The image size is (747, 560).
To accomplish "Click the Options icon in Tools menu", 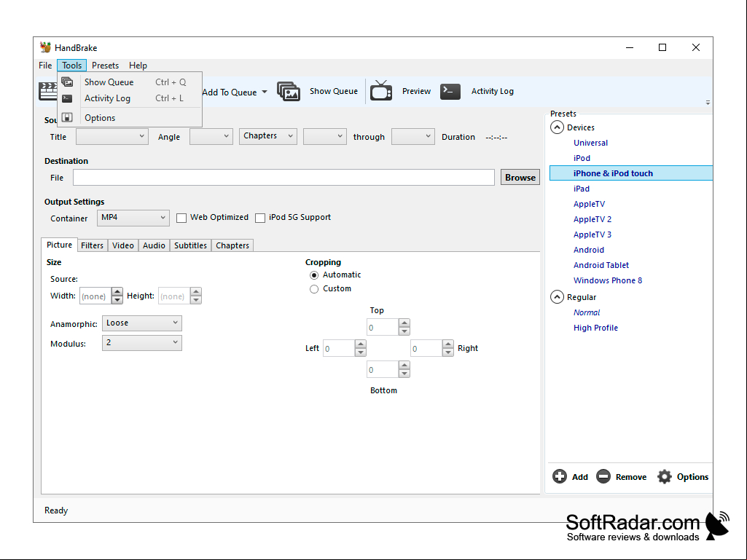I will click(67, 118).
